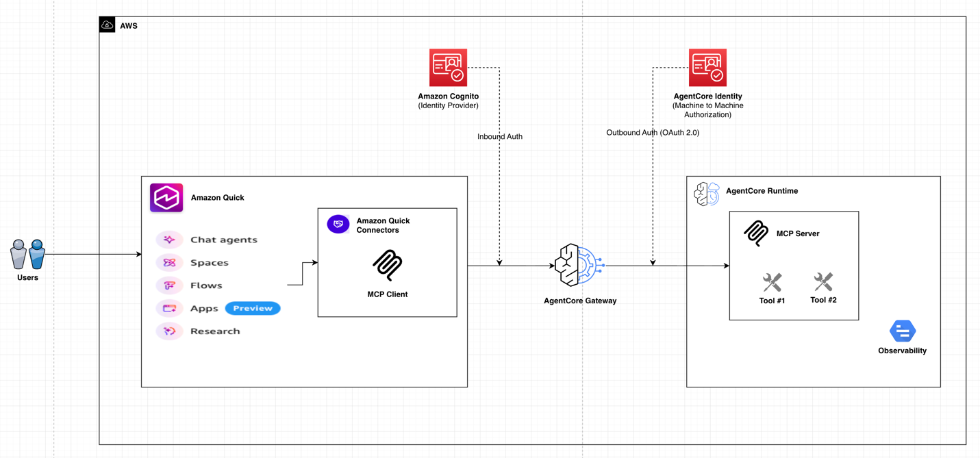Click the 'AgentCore Runtime' title

762,191
